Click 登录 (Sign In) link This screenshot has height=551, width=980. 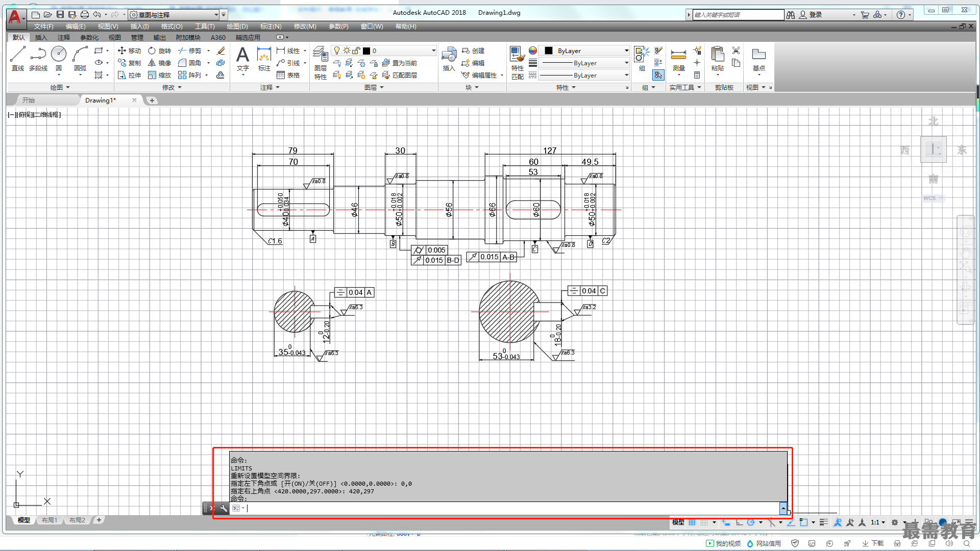click(811, 15)
